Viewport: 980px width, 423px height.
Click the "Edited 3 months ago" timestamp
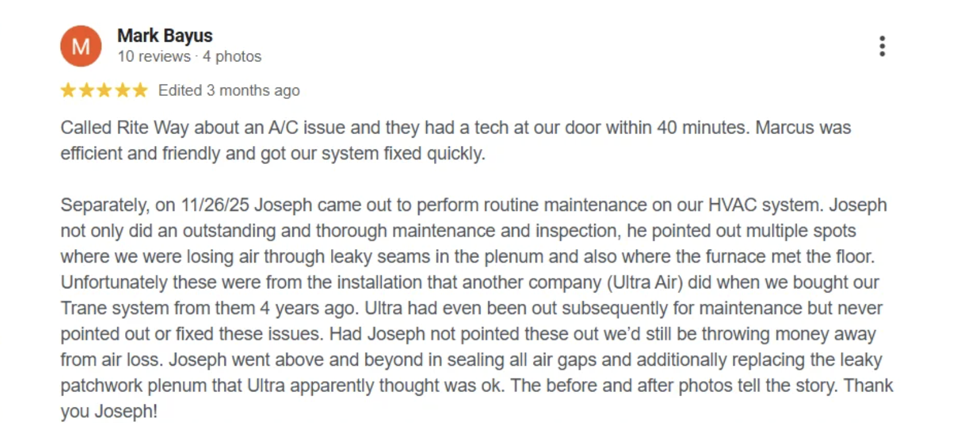229,91
